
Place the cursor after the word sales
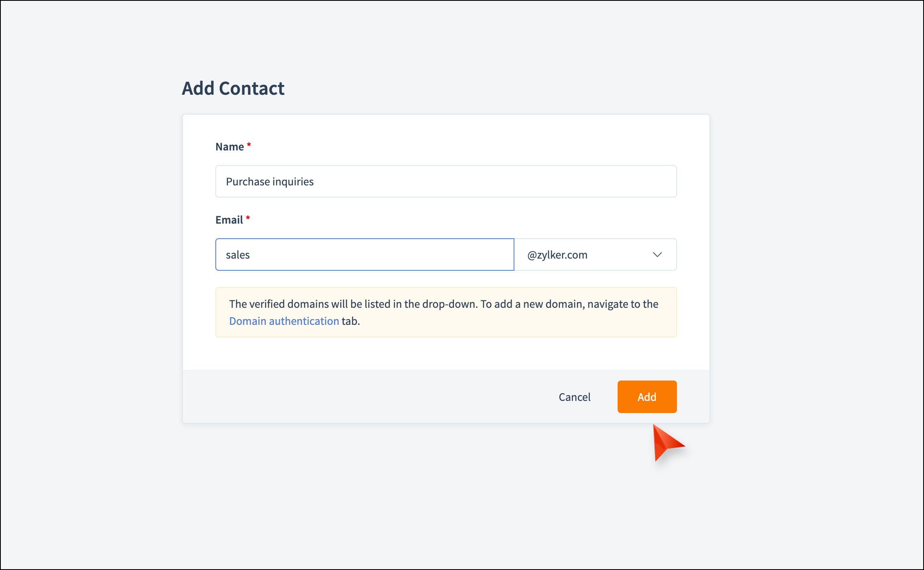pyautogui.click(x=251, y=255)
